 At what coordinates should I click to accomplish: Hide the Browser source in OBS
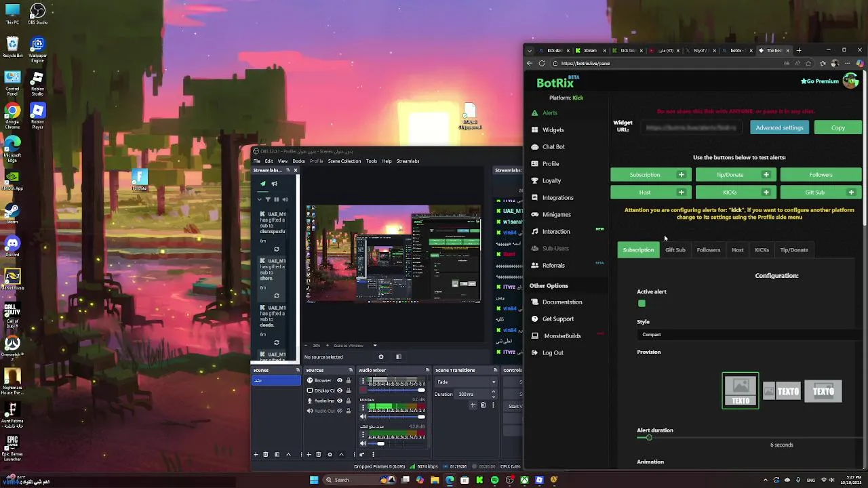340,380
